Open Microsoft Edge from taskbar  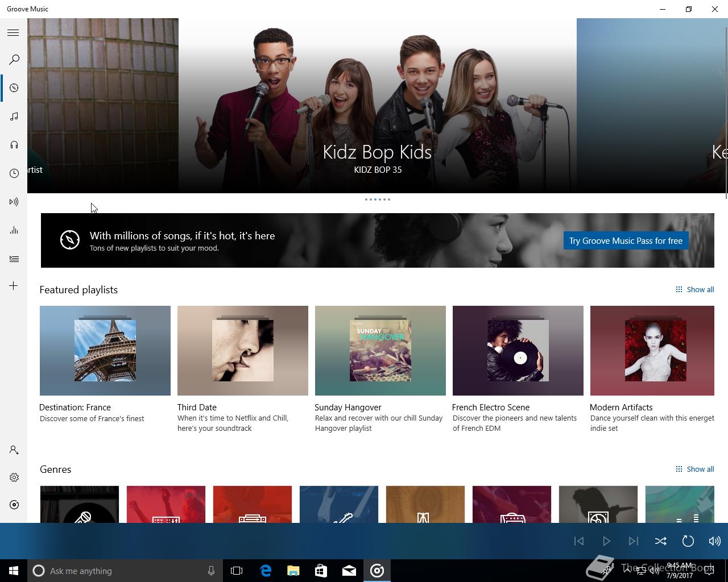tap(265, 571)
